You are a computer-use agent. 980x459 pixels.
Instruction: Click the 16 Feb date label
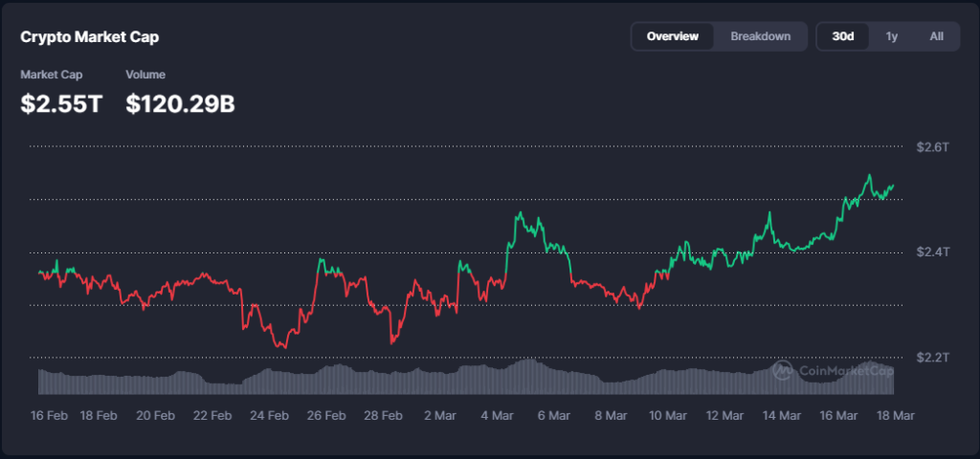click(48, 416)
